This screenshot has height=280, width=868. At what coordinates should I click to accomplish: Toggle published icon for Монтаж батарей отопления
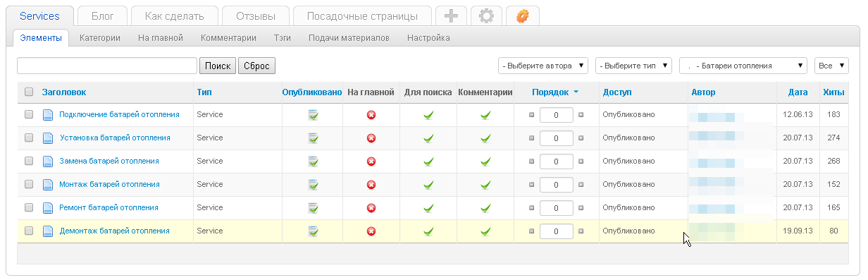tap(313, 185)
